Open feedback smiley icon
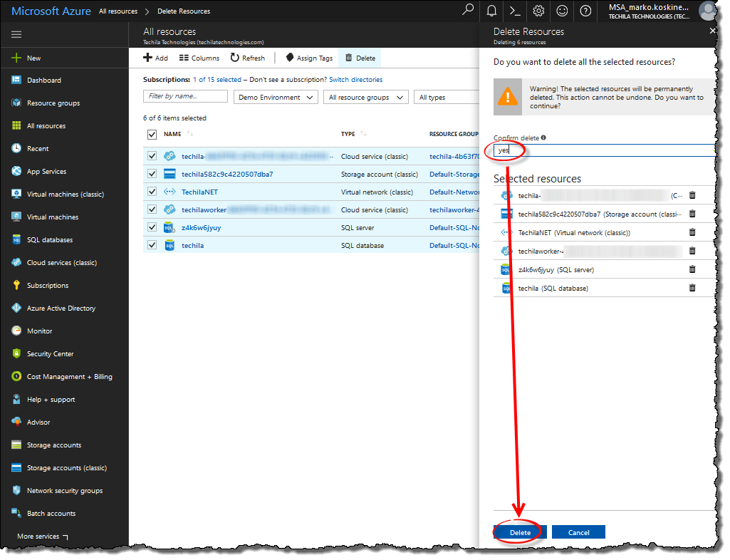Screen dimensions: 730x560 [563, 11]
